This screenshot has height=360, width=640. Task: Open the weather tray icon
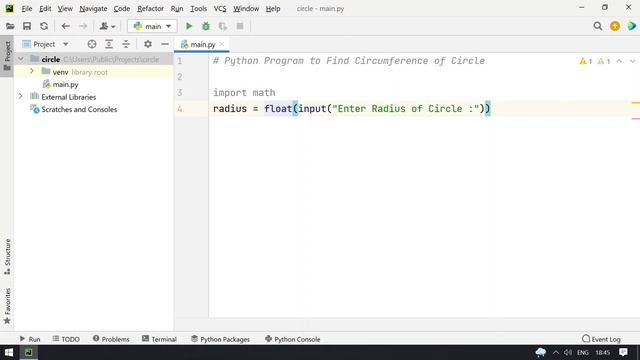[541, 352]
